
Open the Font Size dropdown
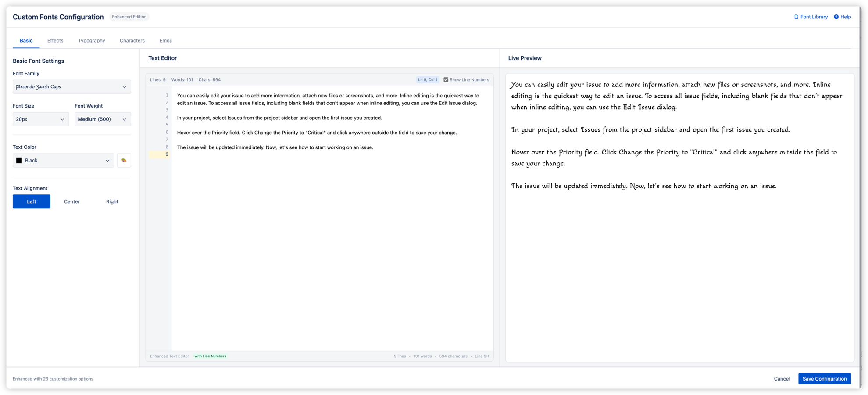tap(40, 119)
